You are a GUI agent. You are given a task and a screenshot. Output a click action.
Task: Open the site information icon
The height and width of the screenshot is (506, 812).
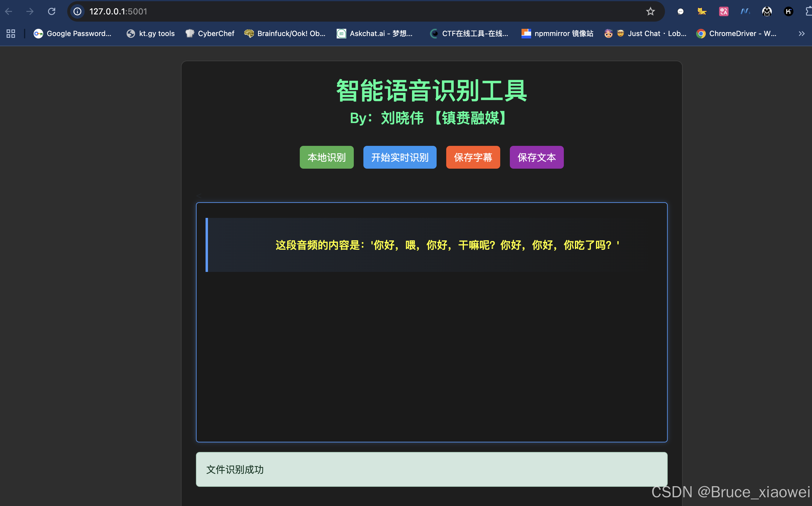77,11
